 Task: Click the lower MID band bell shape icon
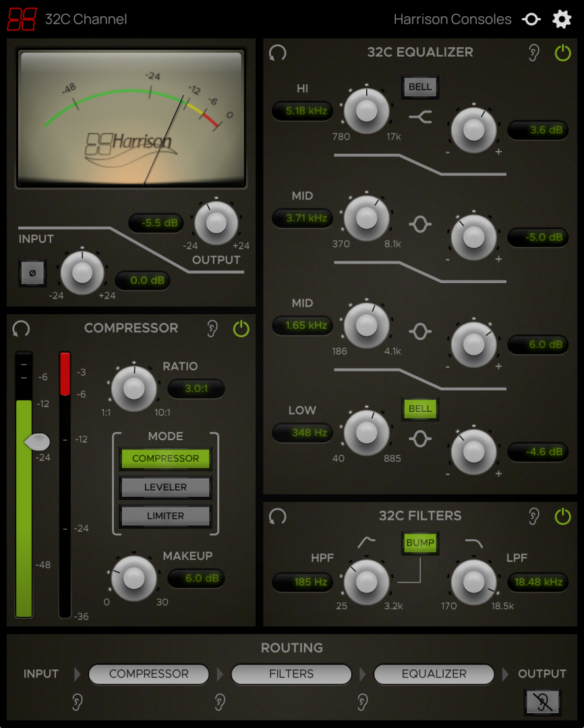[x=420, y=332]
